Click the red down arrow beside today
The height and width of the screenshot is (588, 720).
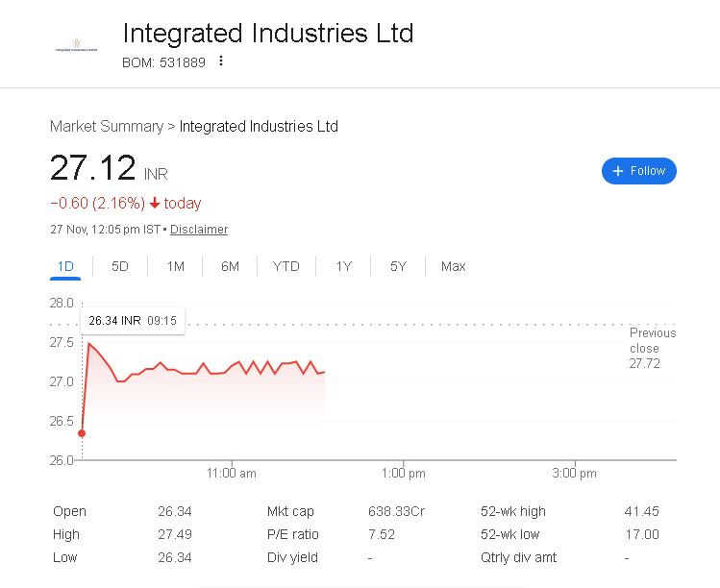pyautogui.click(x=154, y=204)
